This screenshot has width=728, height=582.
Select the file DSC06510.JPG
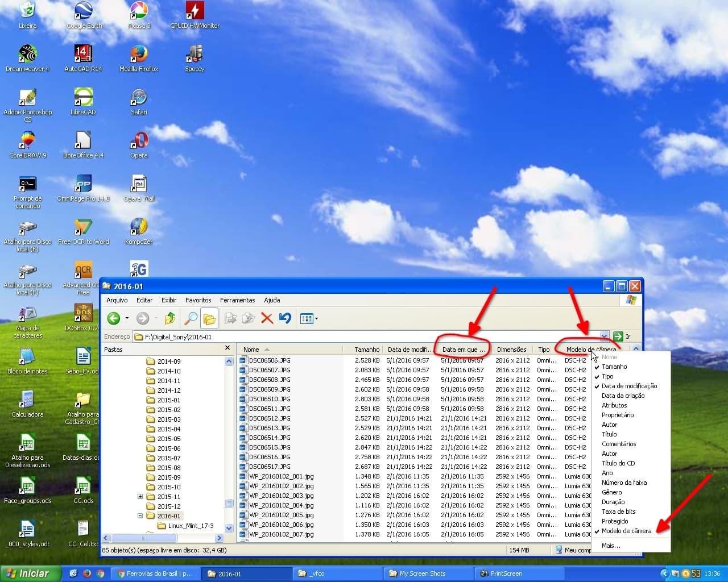pyautogui.click(x=270, y=399)
